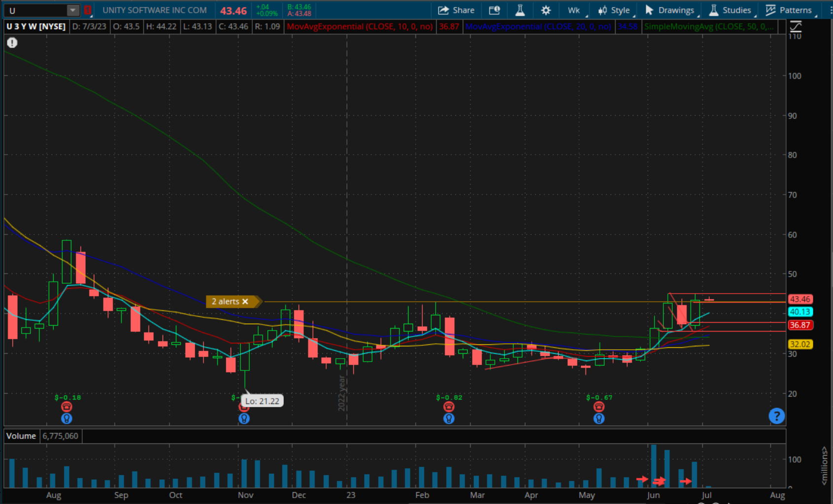This screenshot has width=833, height=504.
Task: Close the 2 alerts label
Action: [245, 302]
